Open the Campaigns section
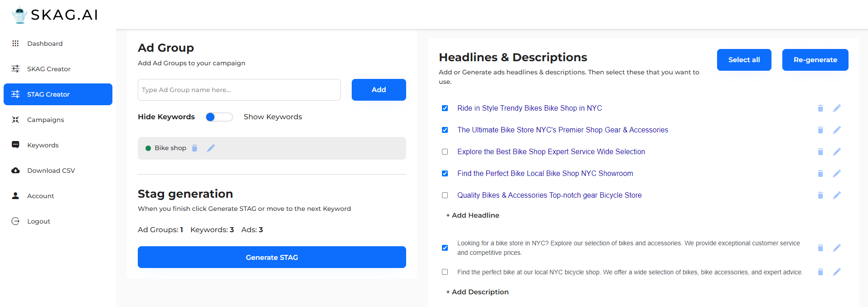 [x=58, y=120]
